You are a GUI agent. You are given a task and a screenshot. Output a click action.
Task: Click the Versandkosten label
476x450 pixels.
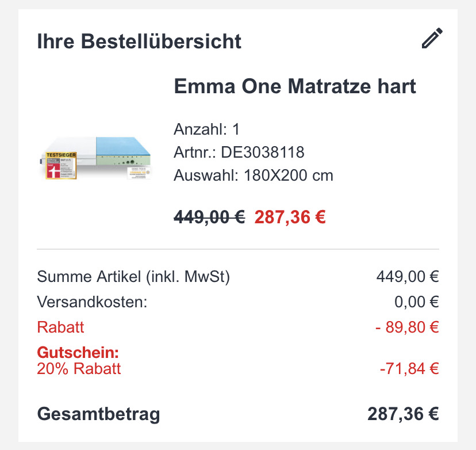pyautogui.click(x=93, y=302)
